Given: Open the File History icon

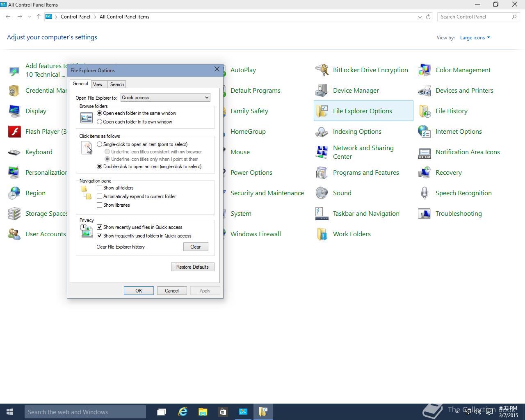Looking at the screenshot, I should point(425,111).
